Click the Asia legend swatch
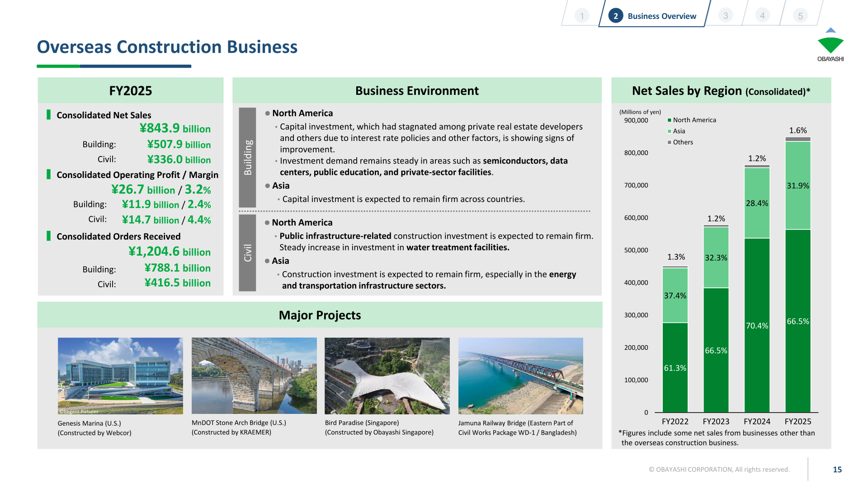The image size is (868, 488). coord(670,131)
